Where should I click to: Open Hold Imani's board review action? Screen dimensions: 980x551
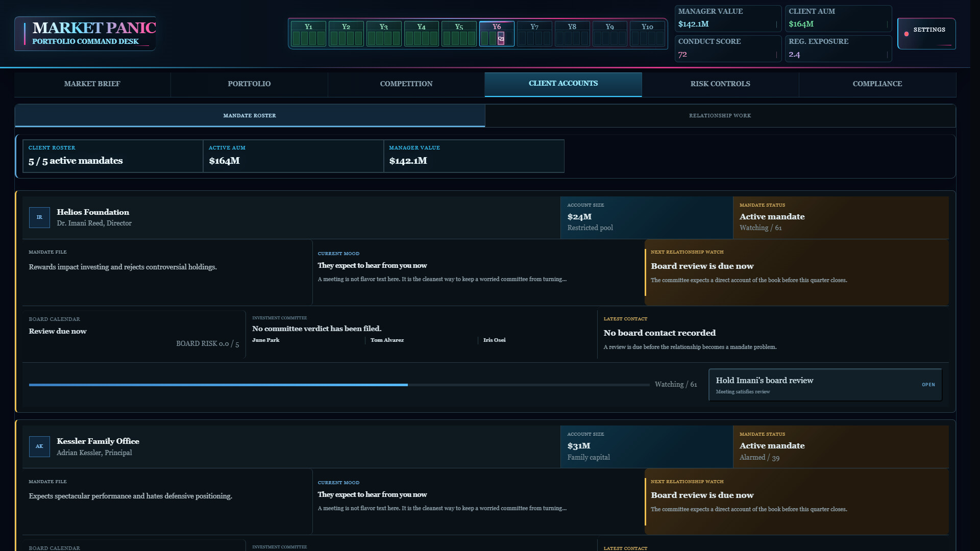[x=825, y=385]
